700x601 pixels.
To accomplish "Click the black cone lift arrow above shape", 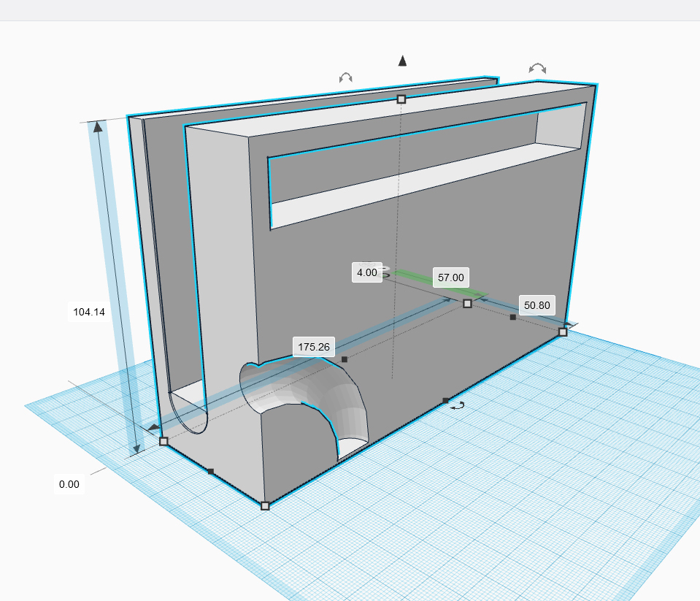I will click(x=401, y=61).
